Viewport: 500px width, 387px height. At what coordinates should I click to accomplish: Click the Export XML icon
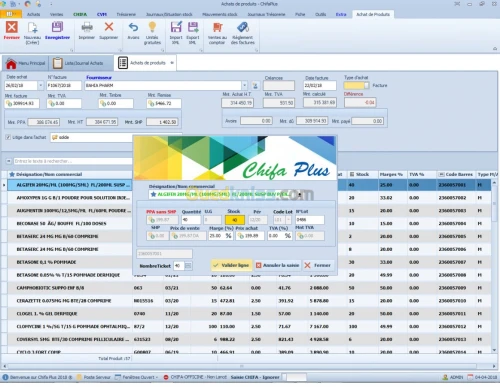[193, 27]
